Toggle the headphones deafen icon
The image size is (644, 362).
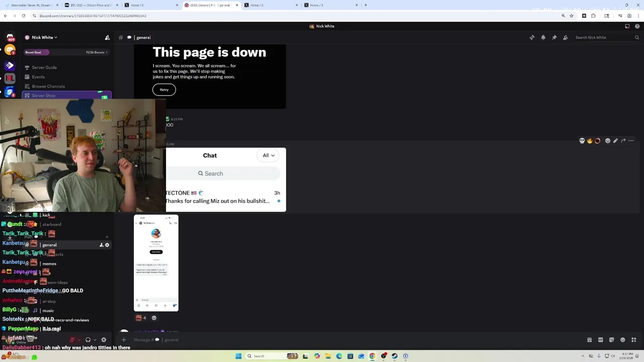88,340
